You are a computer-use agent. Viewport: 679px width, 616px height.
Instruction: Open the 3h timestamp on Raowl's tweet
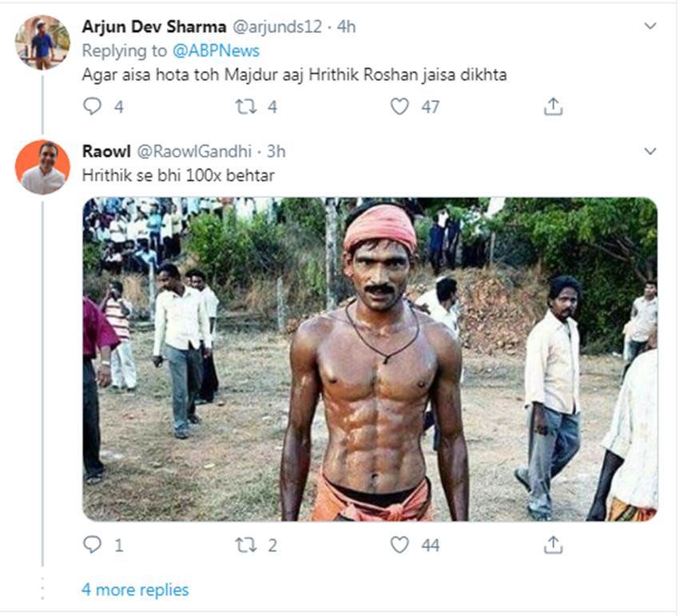tap(276, 151)
